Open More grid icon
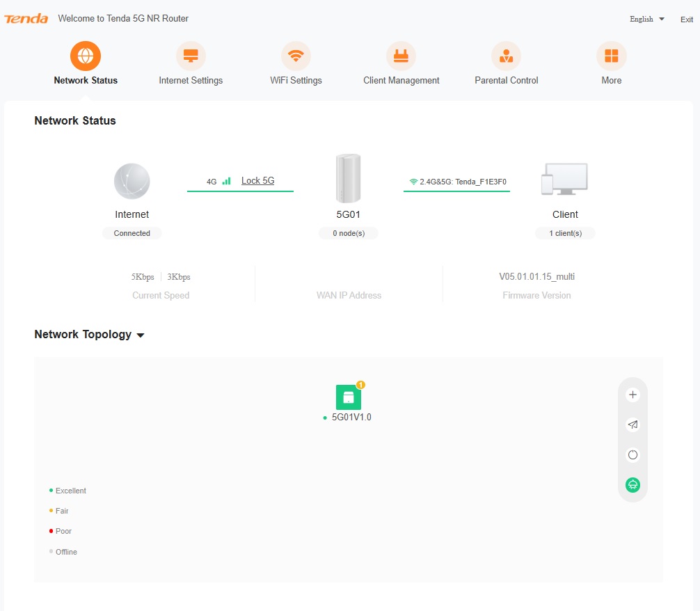Viewport: 700px width, 611px height. 611,56
